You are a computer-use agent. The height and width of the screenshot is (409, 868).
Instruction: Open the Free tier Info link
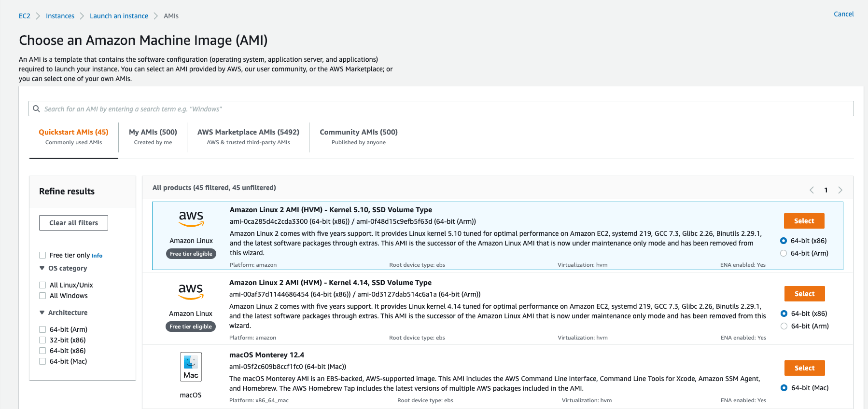97,256
